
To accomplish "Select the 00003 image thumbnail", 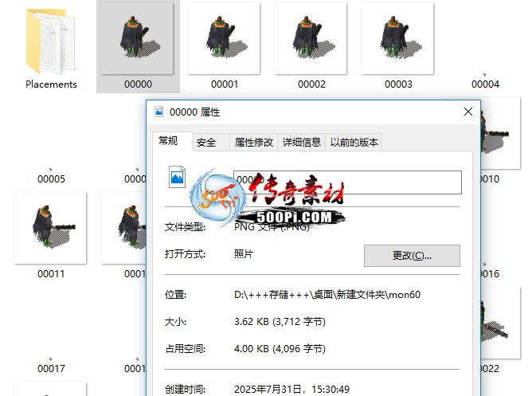I will 397,38.
